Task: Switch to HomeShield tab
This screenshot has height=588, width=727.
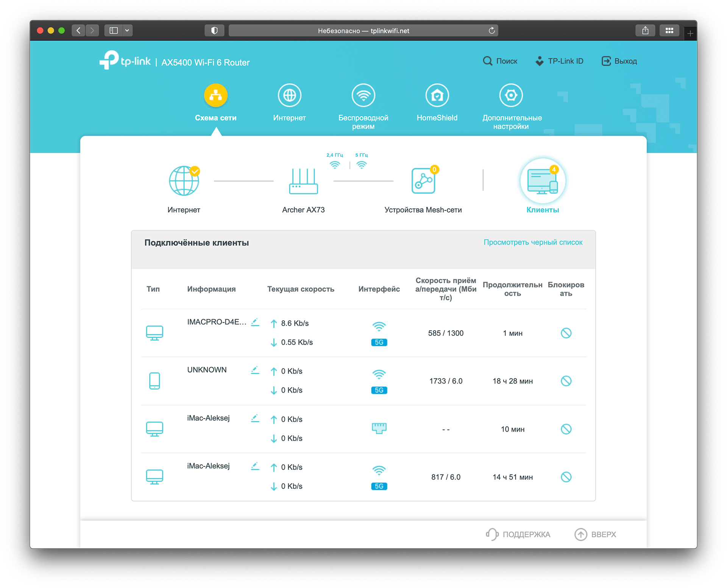Action: 437,96
